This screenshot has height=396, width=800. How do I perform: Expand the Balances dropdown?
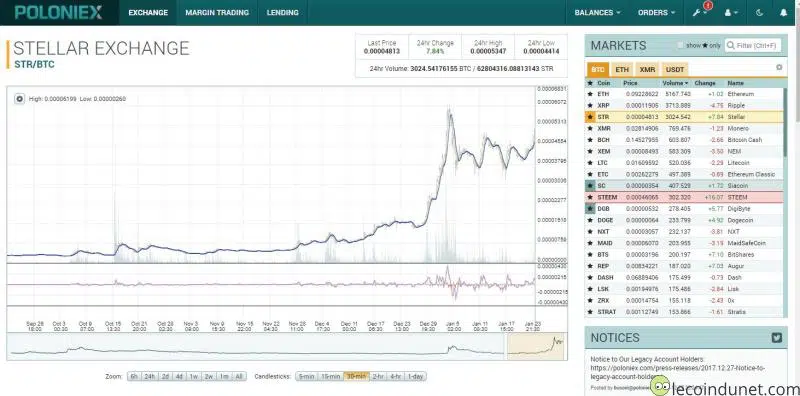[x=597, y=13]
